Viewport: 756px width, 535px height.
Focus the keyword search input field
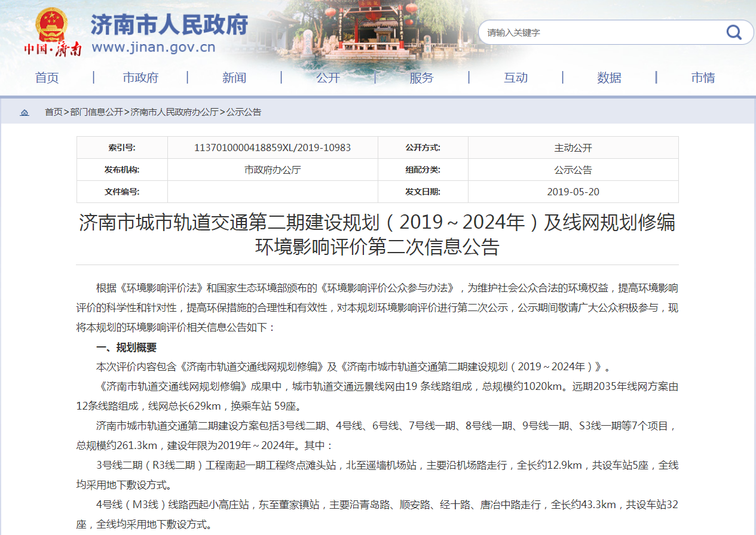click(601, 32)
